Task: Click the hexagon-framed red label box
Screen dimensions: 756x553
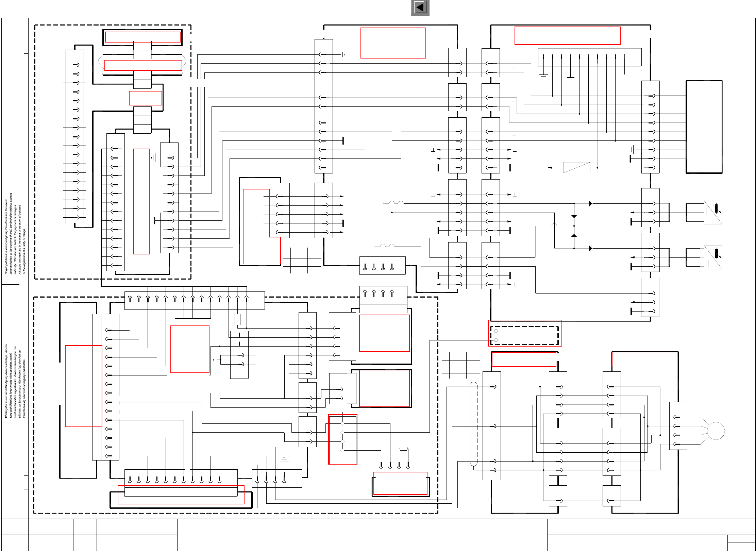Action: pos(143,65)
